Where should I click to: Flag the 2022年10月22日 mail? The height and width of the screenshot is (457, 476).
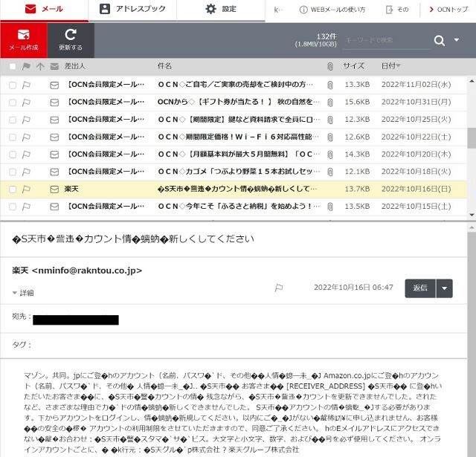[x=26, y=137]
